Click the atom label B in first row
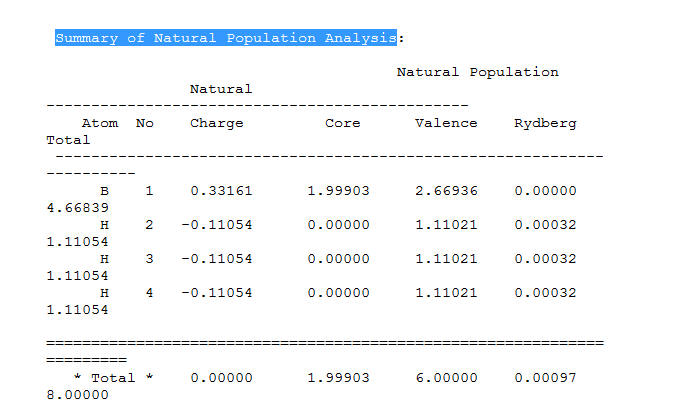Screen dimensions: 673x416 [x=104, y=191]
